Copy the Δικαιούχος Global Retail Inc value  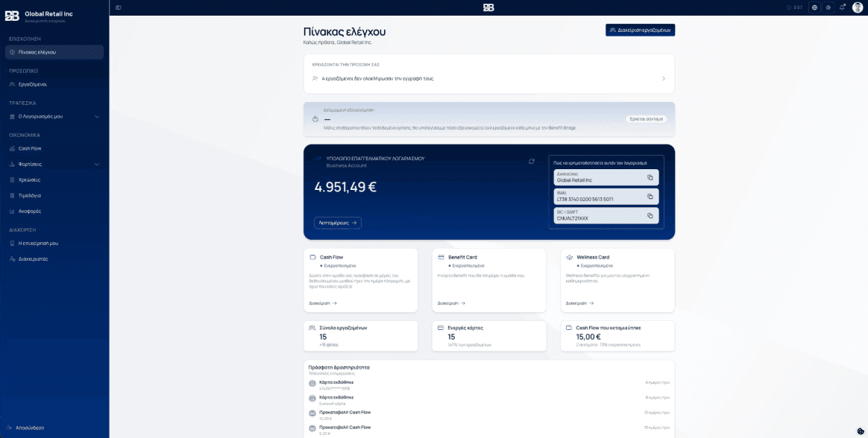click(x=650, y=177)
